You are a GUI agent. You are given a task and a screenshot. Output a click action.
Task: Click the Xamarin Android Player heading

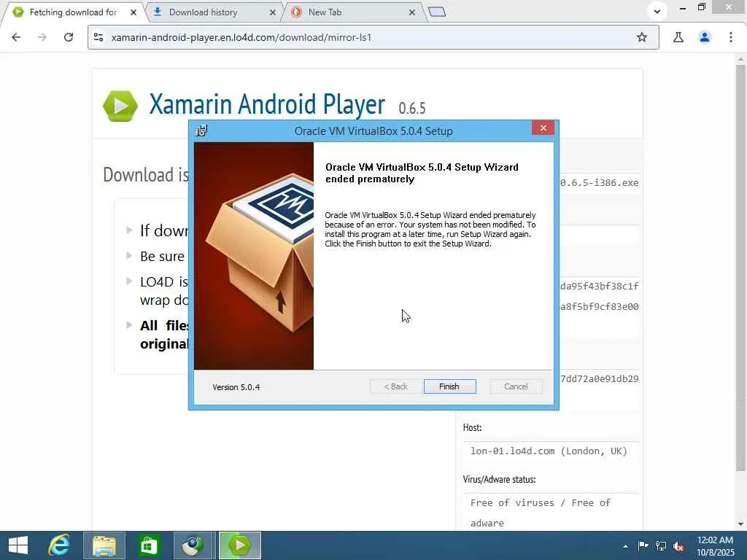pos(267,104)
